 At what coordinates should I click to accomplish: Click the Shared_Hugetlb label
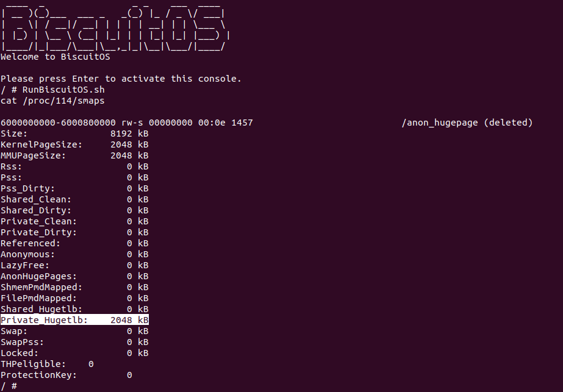click(x=41, y=309)
